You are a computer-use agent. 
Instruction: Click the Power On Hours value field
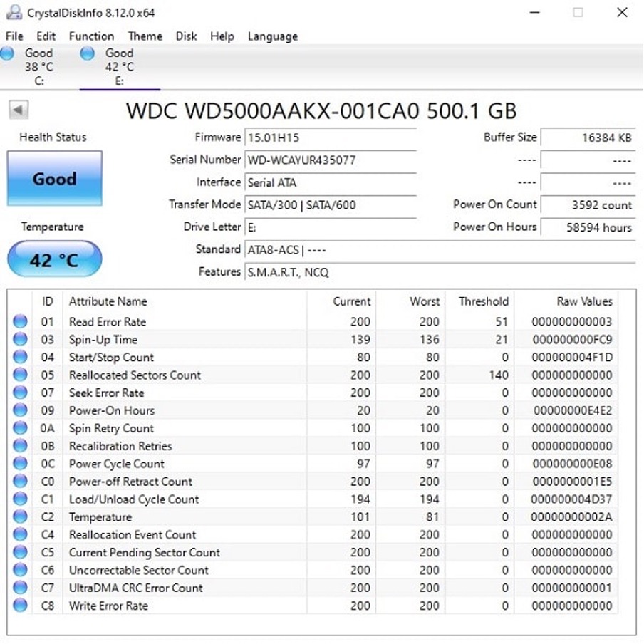tap(588, 227)
